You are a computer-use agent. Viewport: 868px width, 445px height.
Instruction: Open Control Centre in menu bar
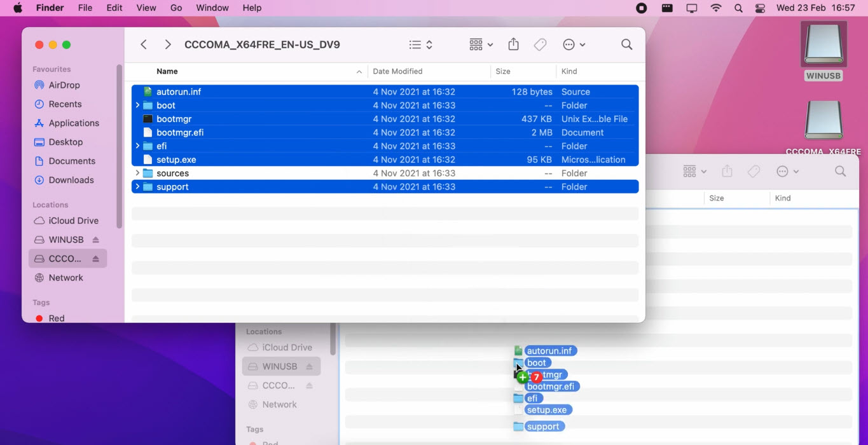click(761, 8)
